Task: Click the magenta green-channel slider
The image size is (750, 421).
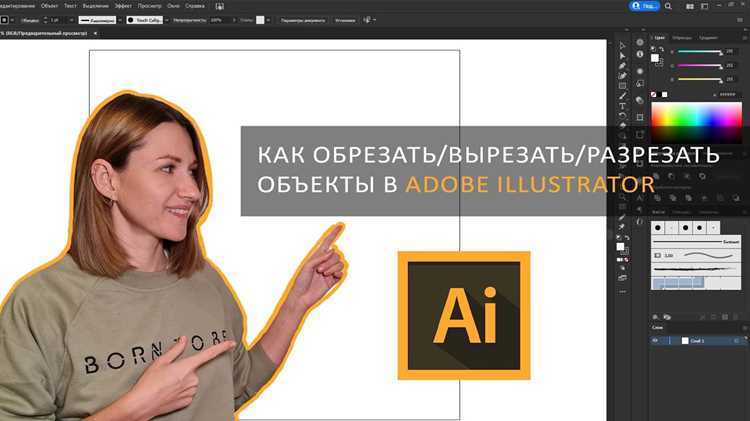Action: coord(699,65)
